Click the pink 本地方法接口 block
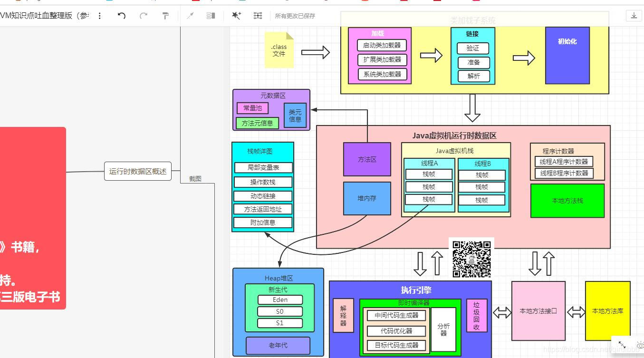Image resolution: width=644 pixels, height=358 pixels. 538,311
